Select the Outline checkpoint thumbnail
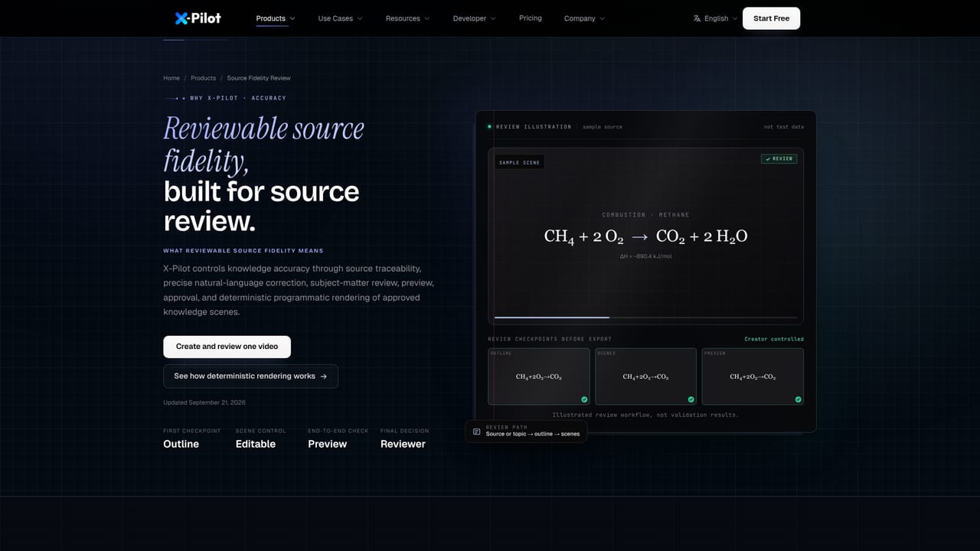Image resolution: width=980 pixels, height=551 pixels. 539,377
